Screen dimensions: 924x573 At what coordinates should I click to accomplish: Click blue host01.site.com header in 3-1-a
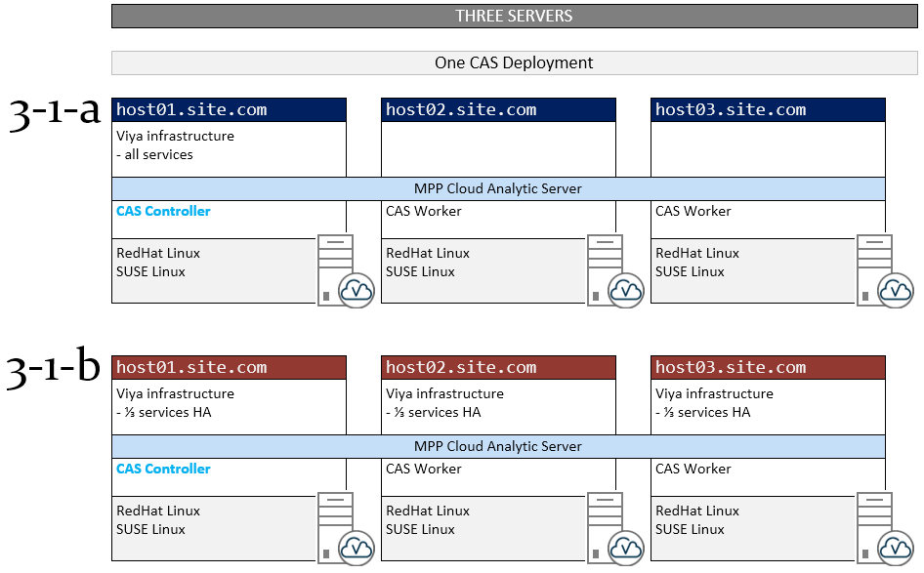click(229, 109)
